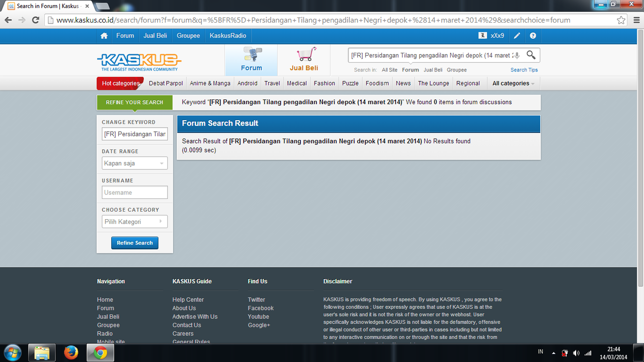Screen dimensions: 644x362
Task: Open Groupee in top blue bar
Action: [188, 36]
